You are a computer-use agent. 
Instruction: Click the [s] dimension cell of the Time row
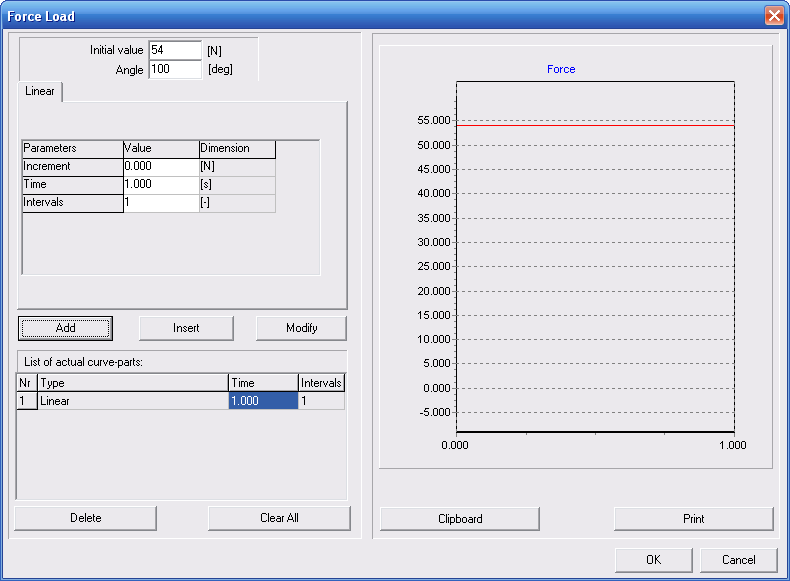pyautogui.click(x=237, y=184)
